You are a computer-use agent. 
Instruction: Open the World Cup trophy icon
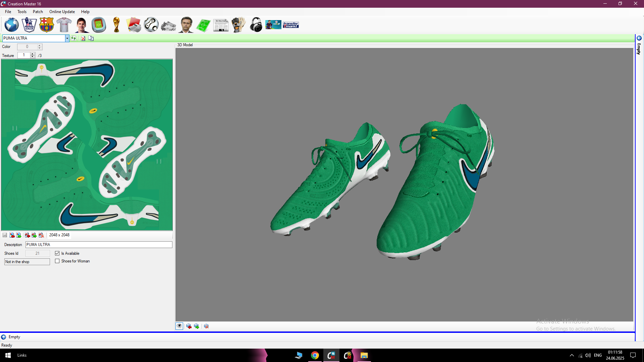pos(116,25)
